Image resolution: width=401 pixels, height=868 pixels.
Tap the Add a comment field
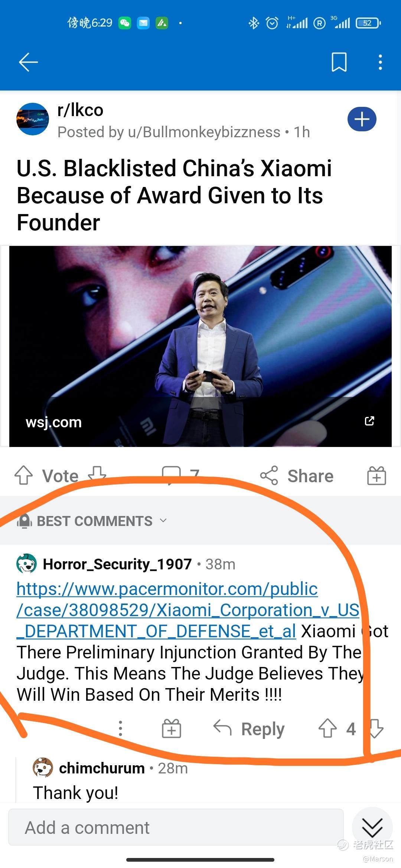pyautogui.click(x=176, y=828)
